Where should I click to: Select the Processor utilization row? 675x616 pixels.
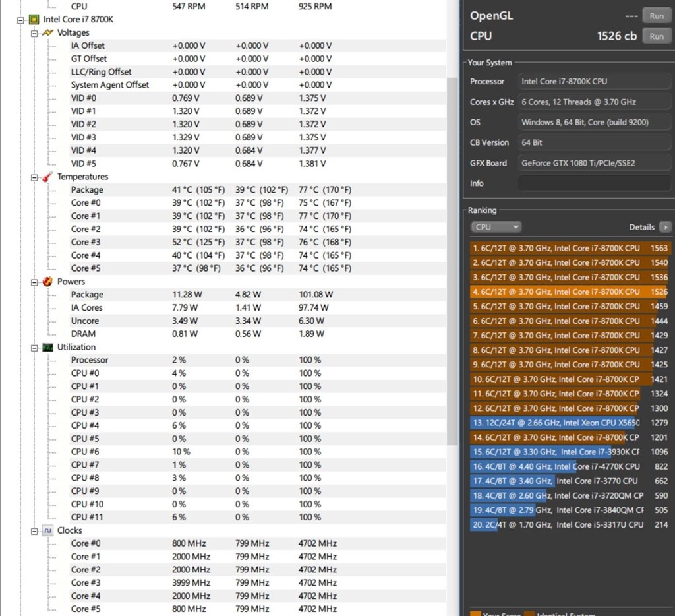[258, 360]
